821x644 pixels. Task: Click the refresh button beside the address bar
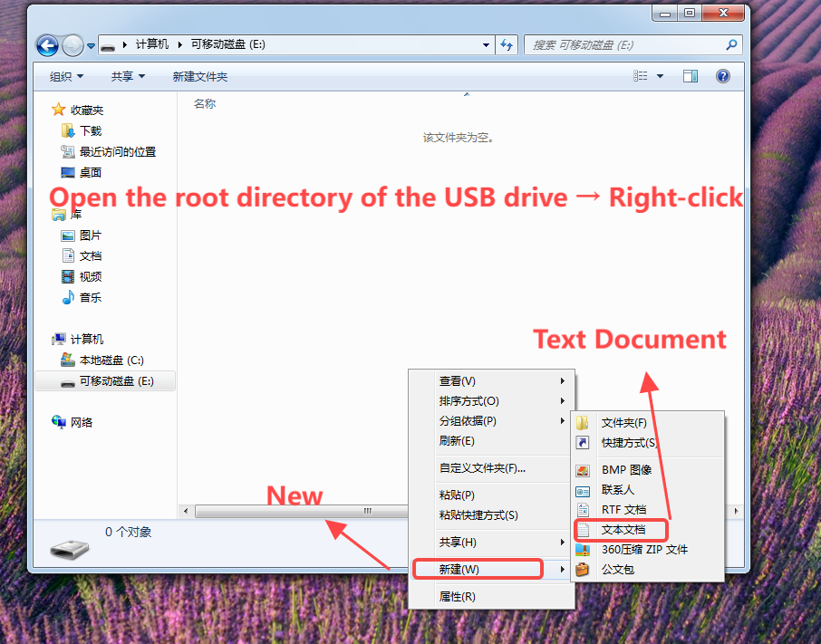pyautogui.click(x=507, y=43)
